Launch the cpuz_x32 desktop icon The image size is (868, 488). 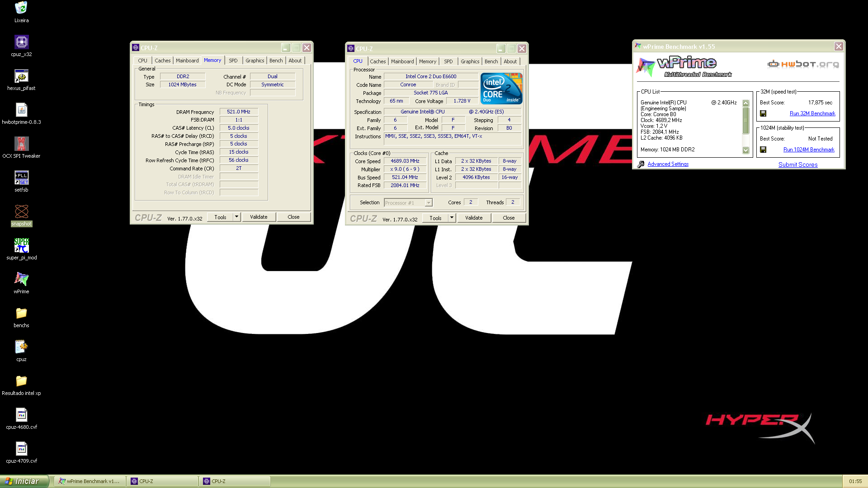click(x=21, y=42)
